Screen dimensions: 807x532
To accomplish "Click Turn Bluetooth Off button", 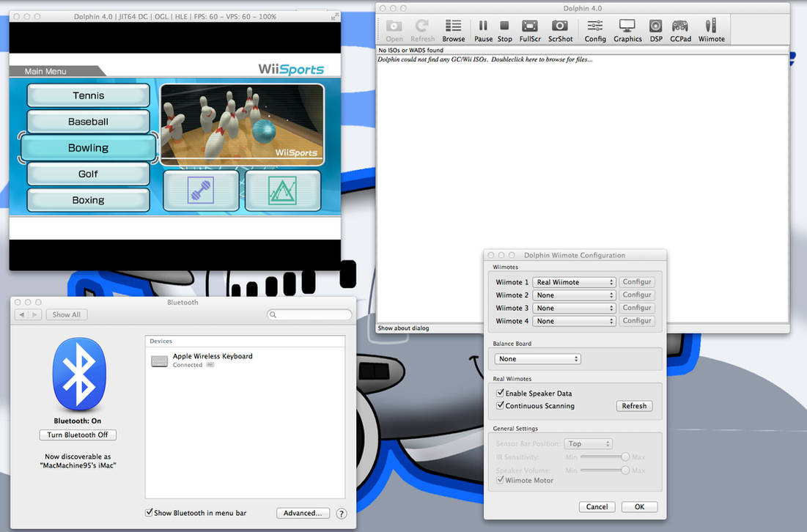I will click(78, 435).
